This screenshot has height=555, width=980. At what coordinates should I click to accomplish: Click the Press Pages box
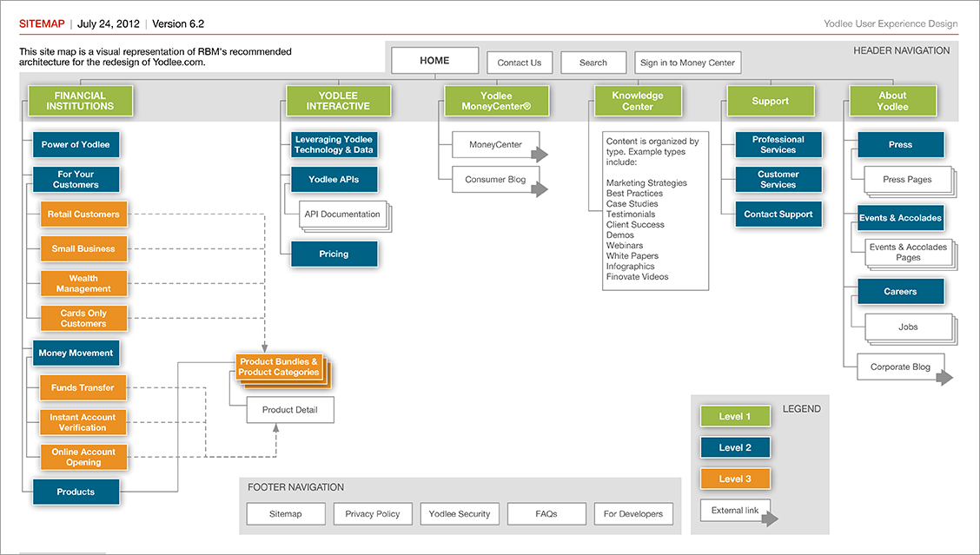908,180
